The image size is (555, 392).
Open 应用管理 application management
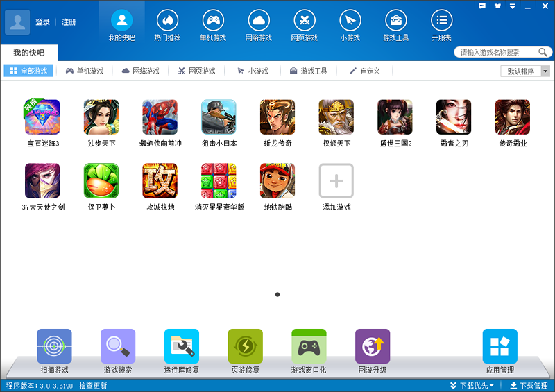point(500,347)
